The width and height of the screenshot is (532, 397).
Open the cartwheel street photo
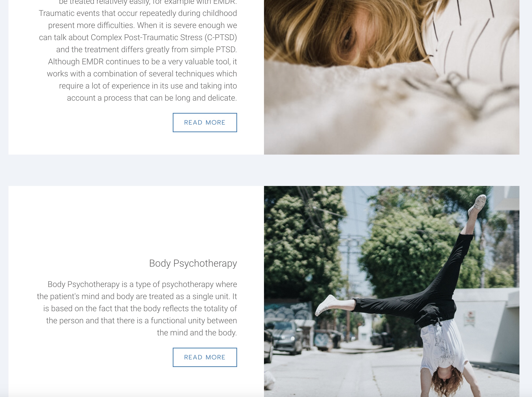click(392, 291)
